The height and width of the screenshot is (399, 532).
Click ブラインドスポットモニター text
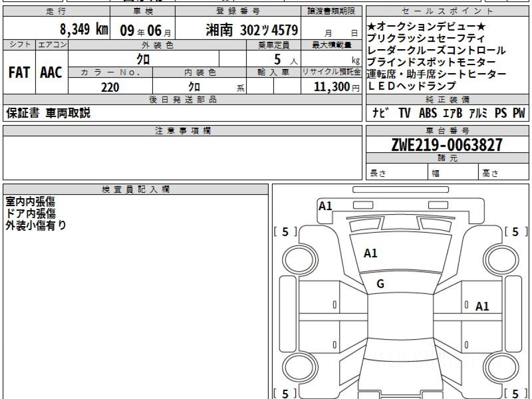pyautogui.click(x=431, y=62)
